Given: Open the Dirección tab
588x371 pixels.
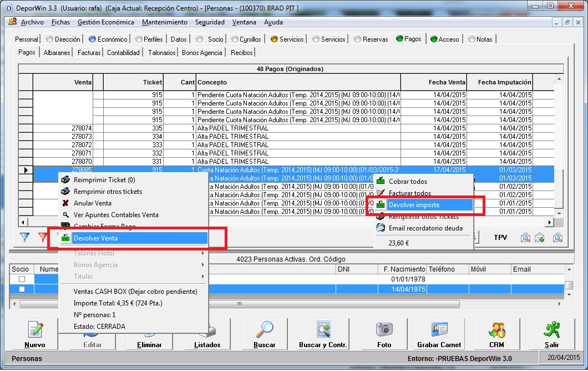Looking at the screenshot, I should (63, 39).
